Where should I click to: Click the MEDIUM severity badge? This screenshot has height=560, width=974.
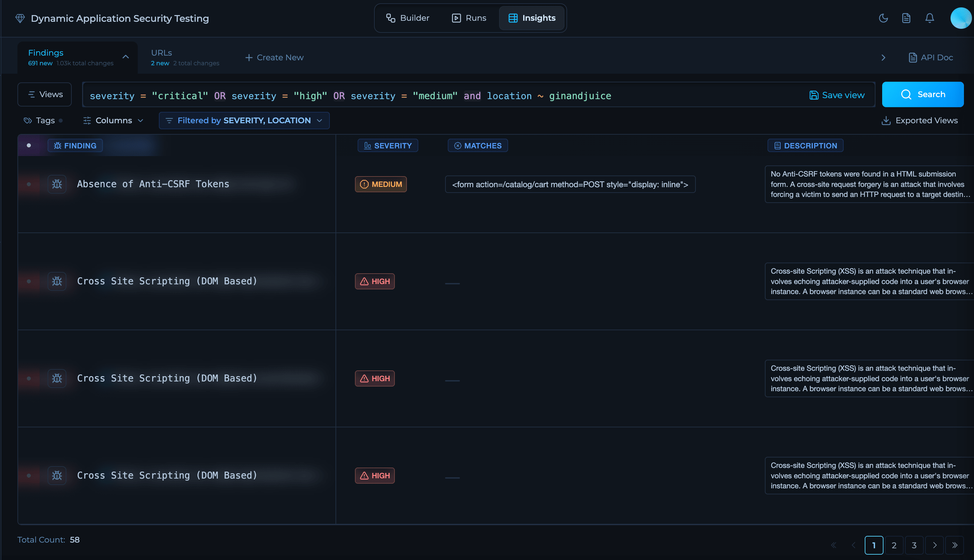tap(381, 184)
